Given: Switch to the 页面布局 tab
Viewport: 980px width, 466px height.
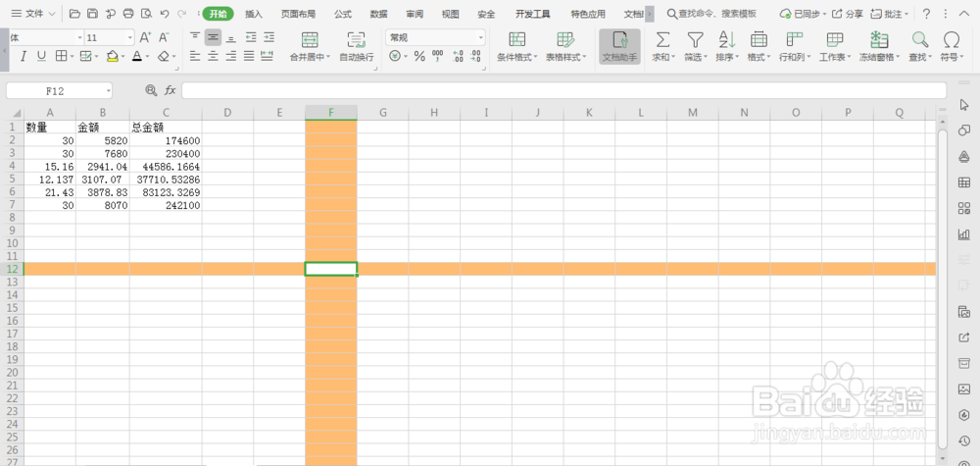Looking at the screenshot, I should click(x=298, y=14).
